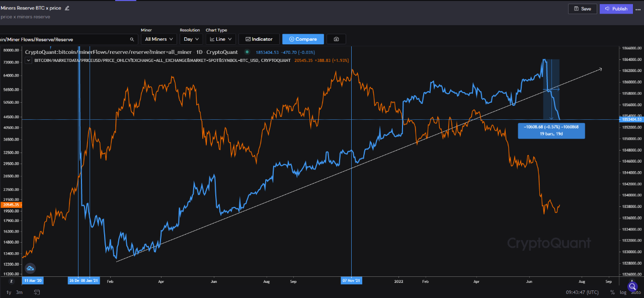
Task: Select the 1y time range
Action: pyautogui.click(x=9, y=292)
